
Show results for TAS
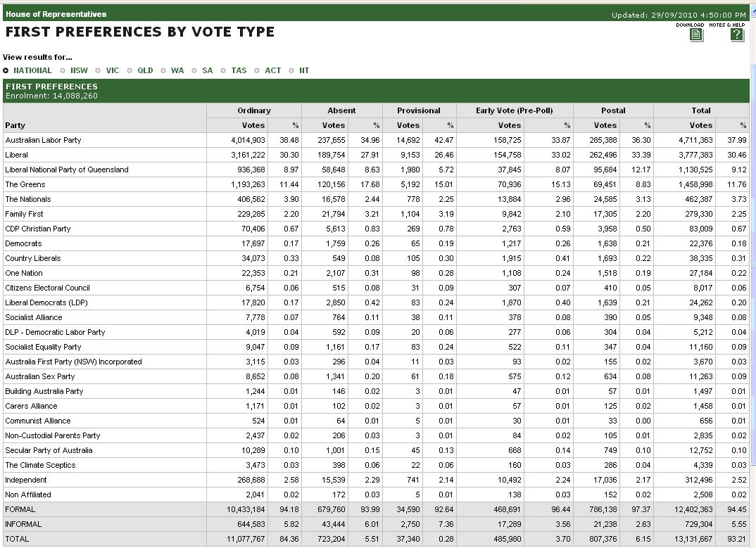[x=224, y=70]
